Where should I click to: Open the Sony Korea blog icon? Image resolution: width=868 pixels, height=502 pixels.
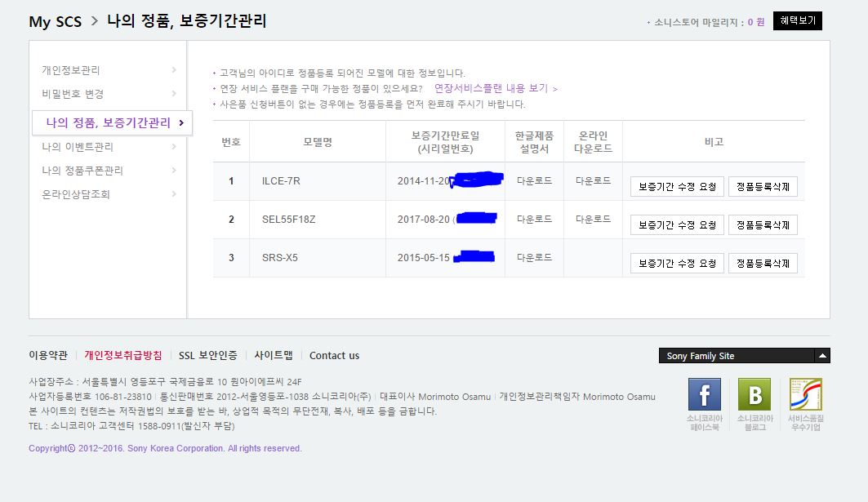point(754,394)
